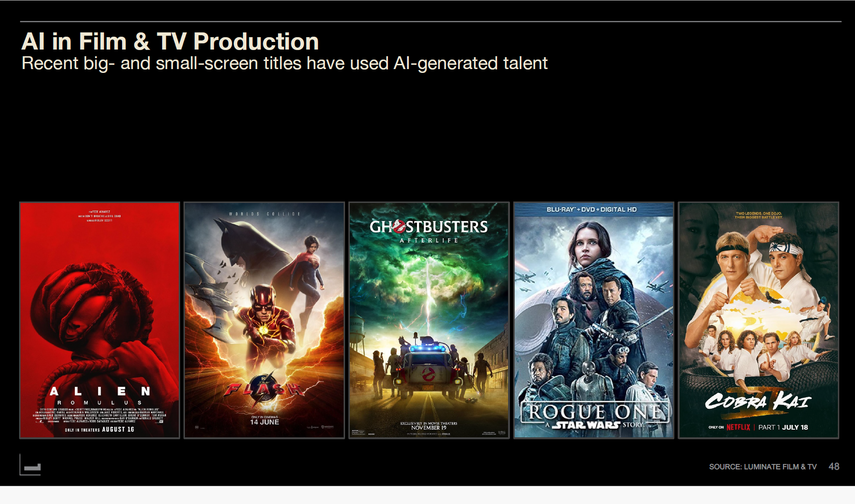
Task: Click the "AUGUST 16" date on the Alien poster
Action: tap(118, 429)
